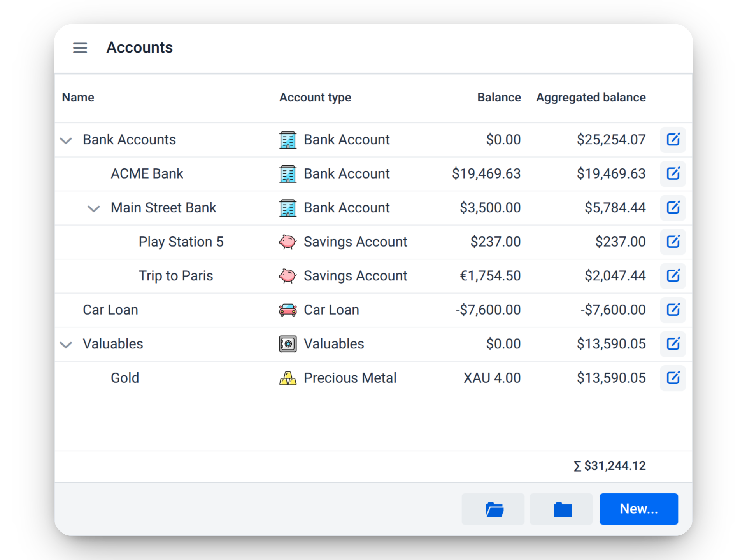Click edit icon for ACME Bank

[673, 173]
